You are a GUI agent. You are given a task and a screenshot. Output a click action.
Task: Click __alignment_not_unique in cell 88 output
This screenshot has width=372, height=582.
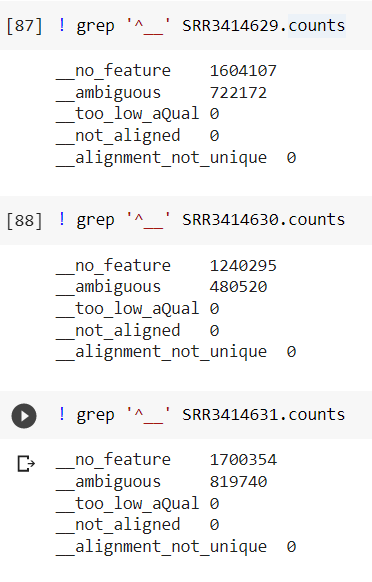[x=161, y=352]
